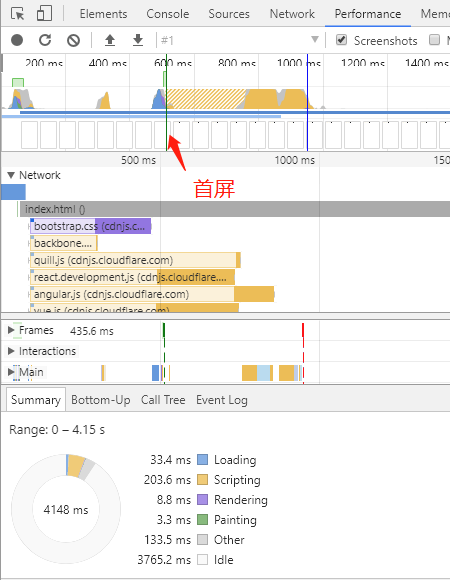This screenshot has height=580, width=450.
Task: Select the quill.js network request bar
Action: [135, 260]
